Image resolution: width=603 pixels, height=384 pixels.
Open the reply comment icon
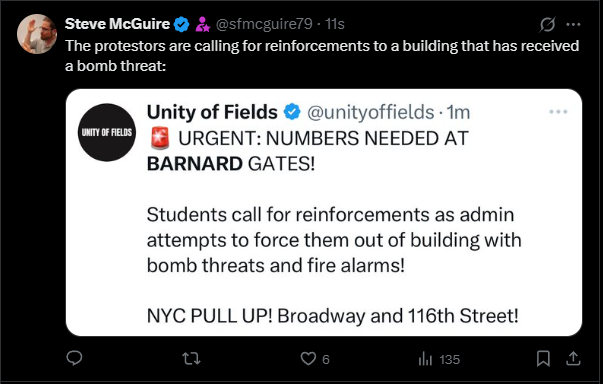coord(74,358)
